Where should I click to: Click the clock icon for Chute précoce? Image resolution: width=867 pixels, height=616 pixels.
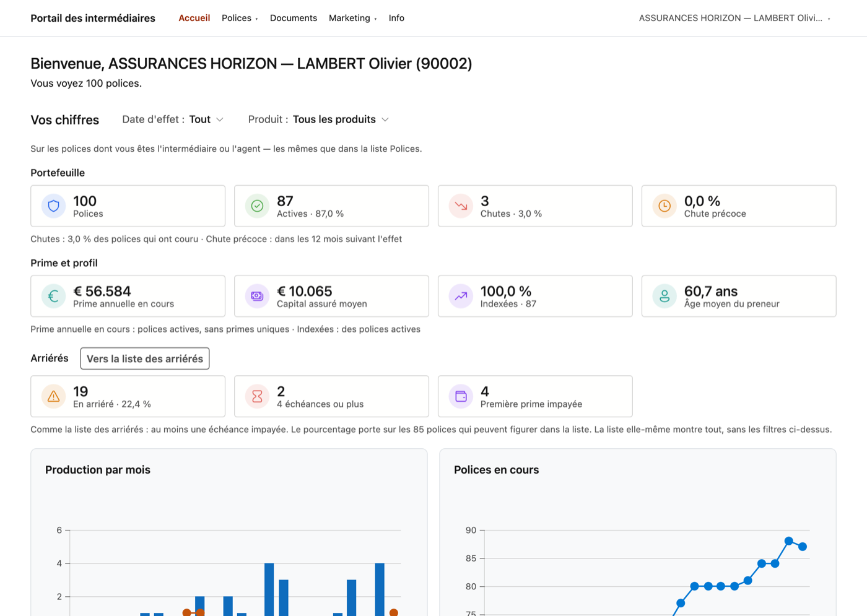click(664, 206)
